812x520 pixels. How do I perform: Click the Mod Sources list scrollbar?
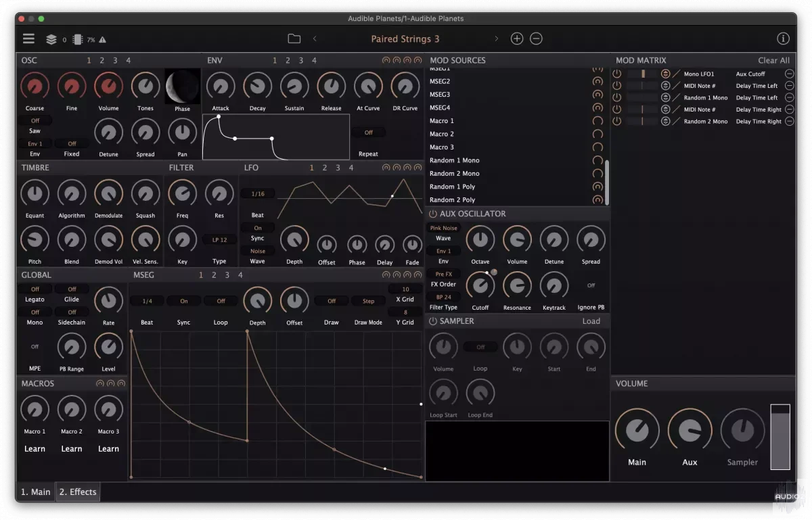[606, 181]
